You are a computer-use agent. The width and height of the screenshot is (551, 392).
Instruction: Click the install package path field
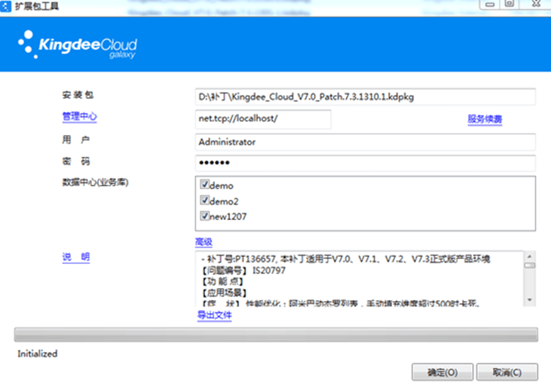(365, 96)
